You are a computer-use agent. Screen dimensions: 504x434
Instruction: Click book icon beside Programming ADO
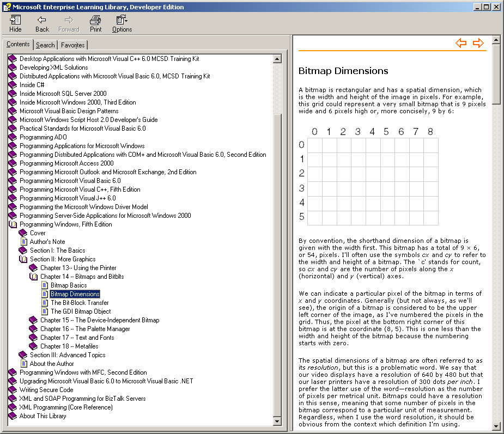(13, 137)
